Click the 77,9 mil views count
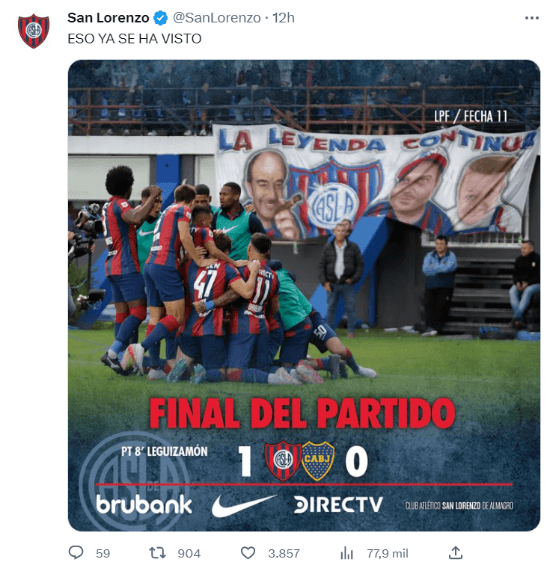This screenshot has width=550, height=571. coord(388,554)
